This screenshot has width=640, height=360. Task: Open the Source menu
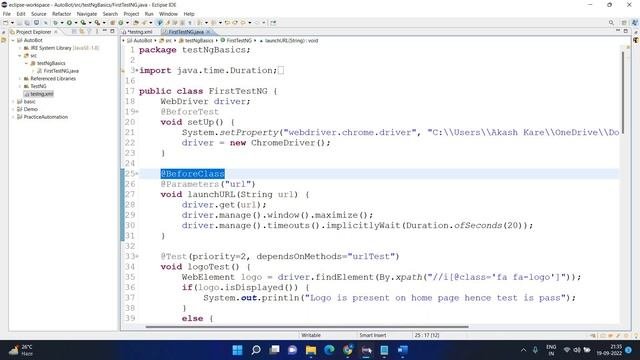click(x=38, y=14)
